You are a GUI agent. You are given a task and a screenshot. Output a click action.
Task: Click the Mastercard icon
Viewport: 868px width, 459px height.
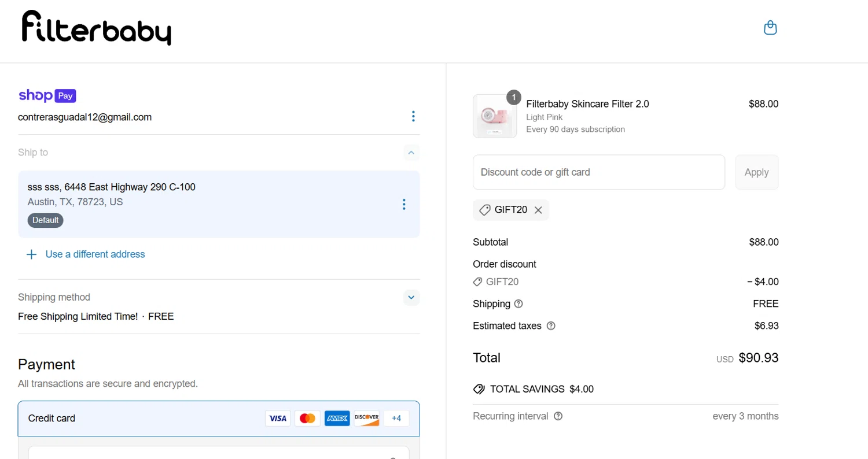[307, 418]
